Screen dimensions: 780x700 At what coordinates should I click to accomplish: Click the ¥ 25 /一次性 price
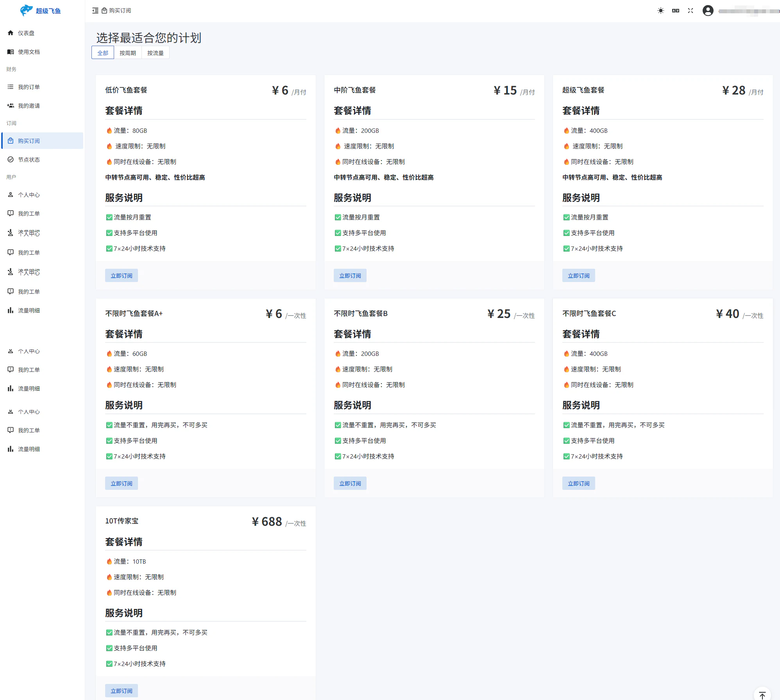pyautogui.click(x=511, y=314)
